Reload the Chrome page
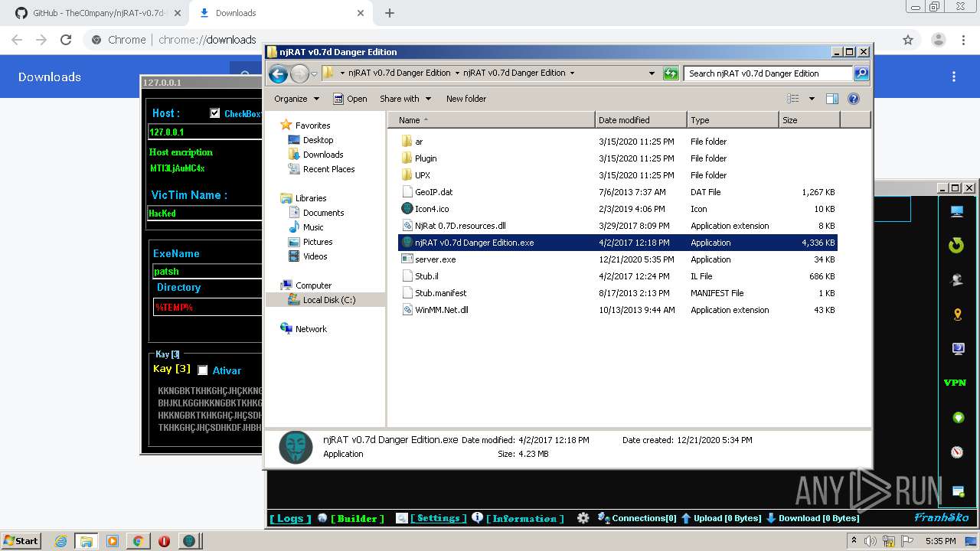Viewport: 980px width, 551px height. point(66,40)
